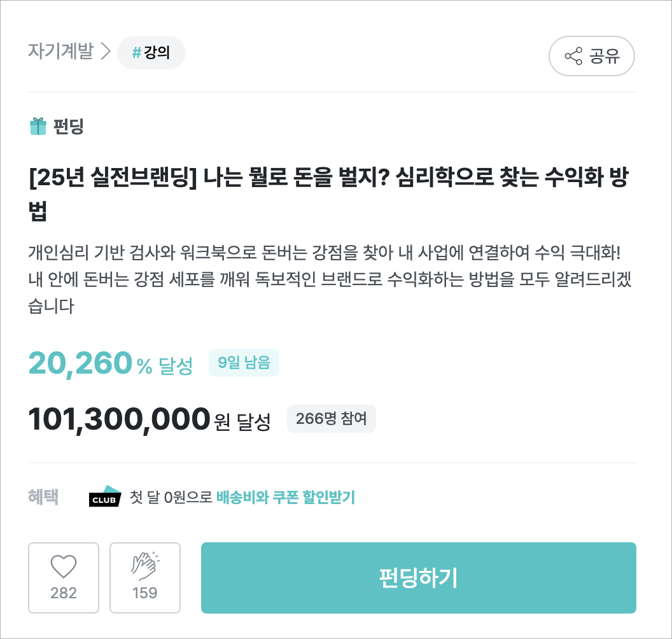
Task: Open the 266명 참여 participants detail
Action: [332, 419]
